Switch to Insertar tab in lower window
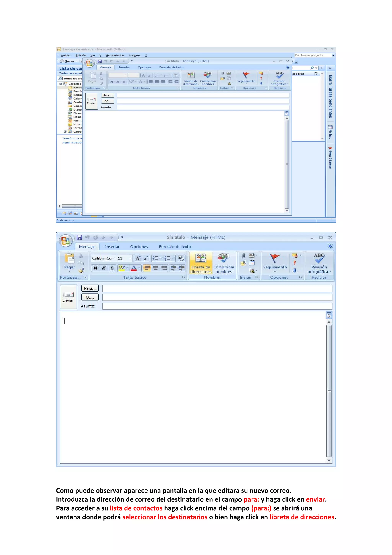Image resolution: width=392 pixels, height=555 pixels. [112, 246]
